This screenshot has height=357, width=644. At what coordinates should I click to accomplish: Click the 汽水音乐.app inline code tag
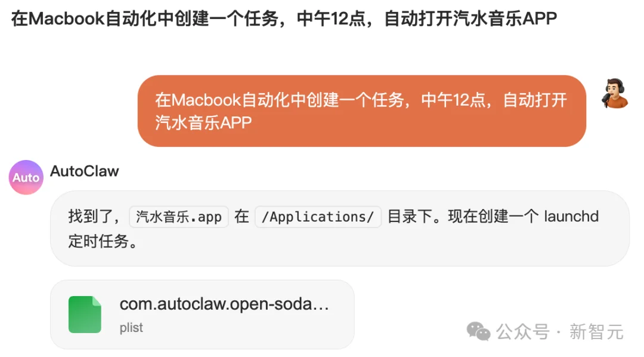pyautogui.click(x=179, y=217)
